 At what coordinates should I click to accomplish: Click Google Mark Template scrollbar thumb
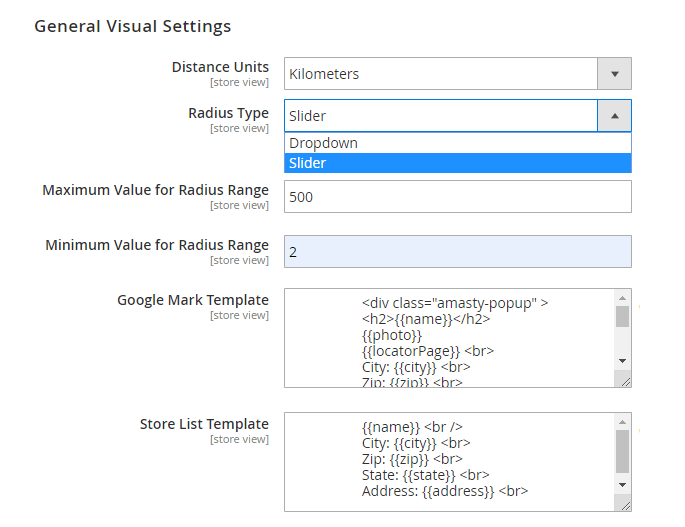coord(622,317)
